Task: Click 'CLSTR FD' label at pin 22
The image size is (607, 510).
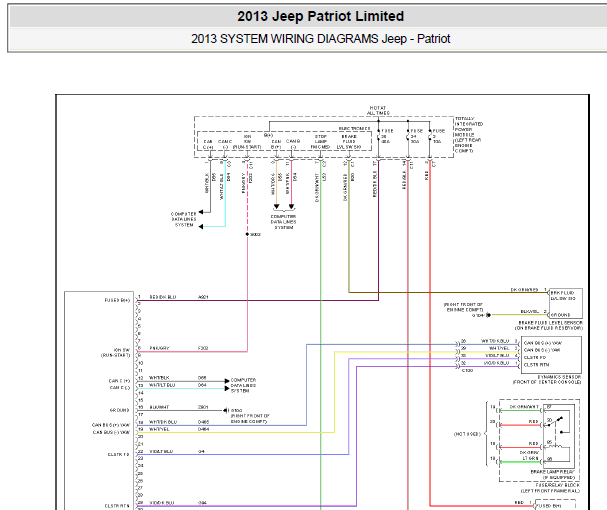Action: point(118,454)
